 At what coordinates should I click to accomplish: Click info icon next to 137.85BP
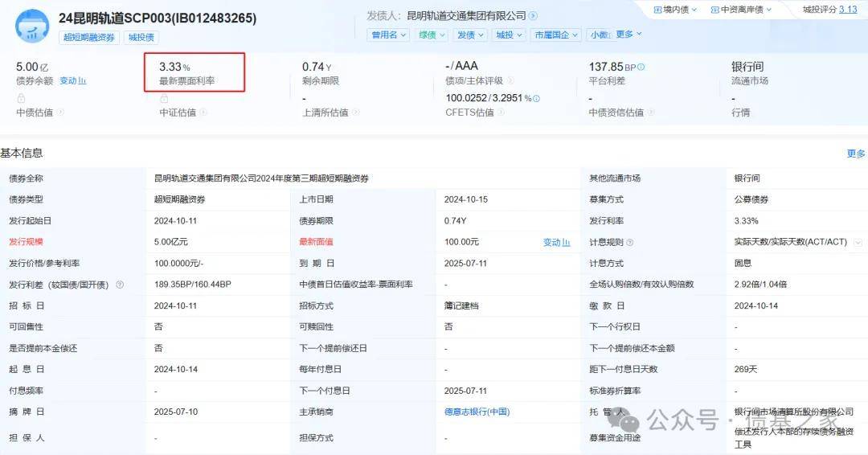[641, 67]
